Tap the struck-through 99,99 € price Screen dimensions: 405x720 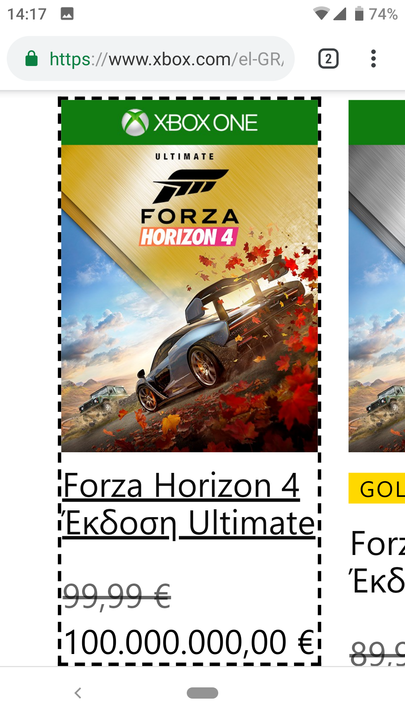[x=117, y=596]
